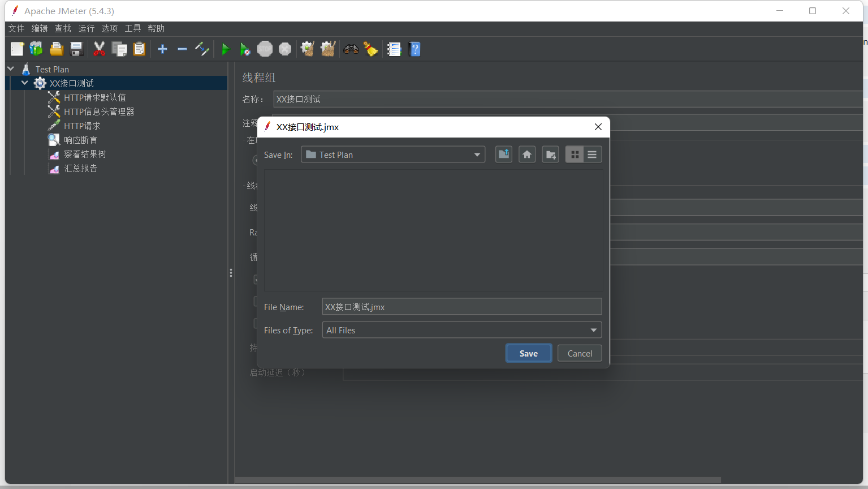The image size is (868, 489).
Task: Open the 运行 menu
Action: point(87,28)
